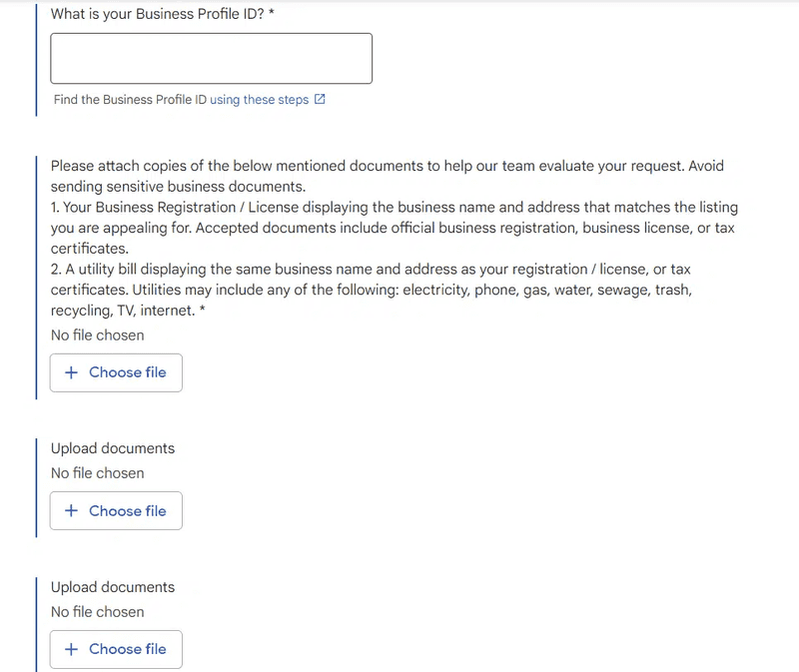Click plus icon in the last Choose file button

coord(71,649)
